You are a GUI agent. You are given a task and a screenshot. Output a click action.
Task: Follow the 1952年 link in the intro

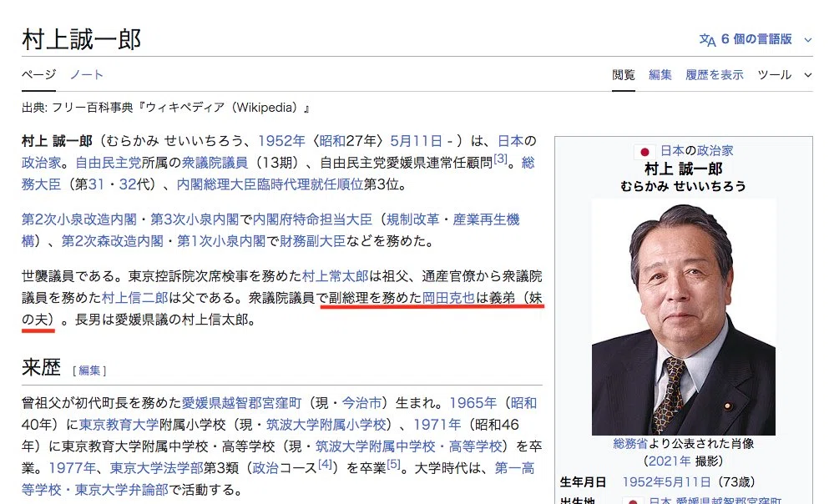click(281, 141)
